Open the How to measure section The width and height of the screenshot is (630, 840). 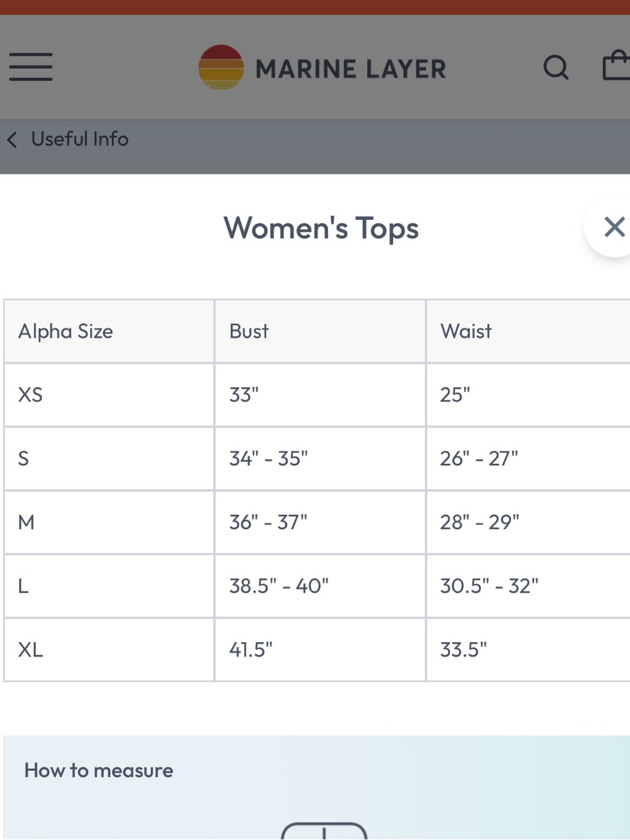tap(99, 770)
